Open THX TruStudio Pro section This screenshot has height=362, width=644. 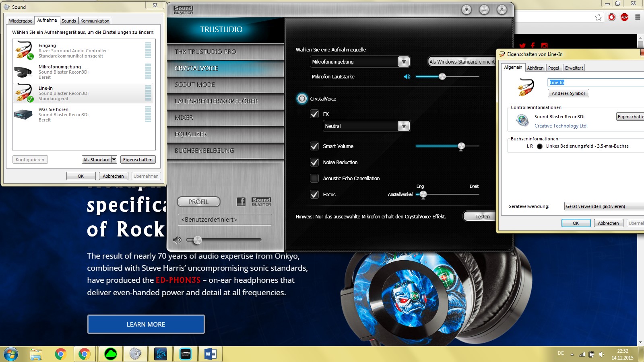click(225, 52)
